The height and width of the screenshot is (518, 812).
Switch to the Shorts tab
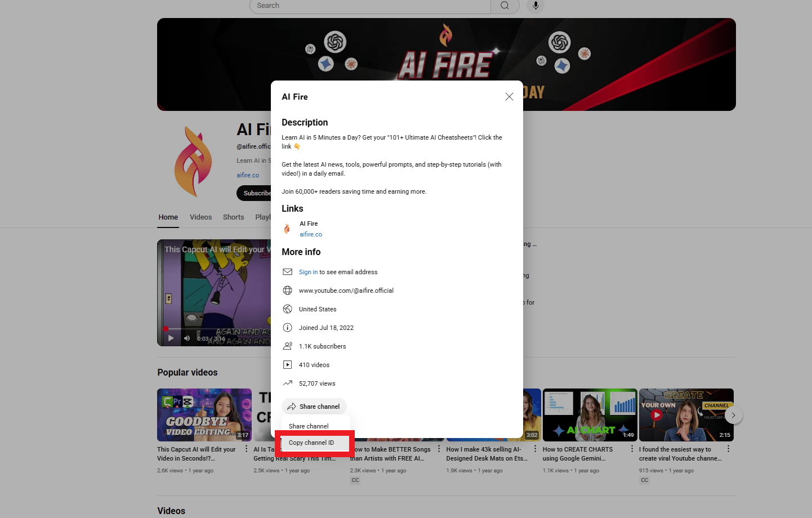point(233,217)
